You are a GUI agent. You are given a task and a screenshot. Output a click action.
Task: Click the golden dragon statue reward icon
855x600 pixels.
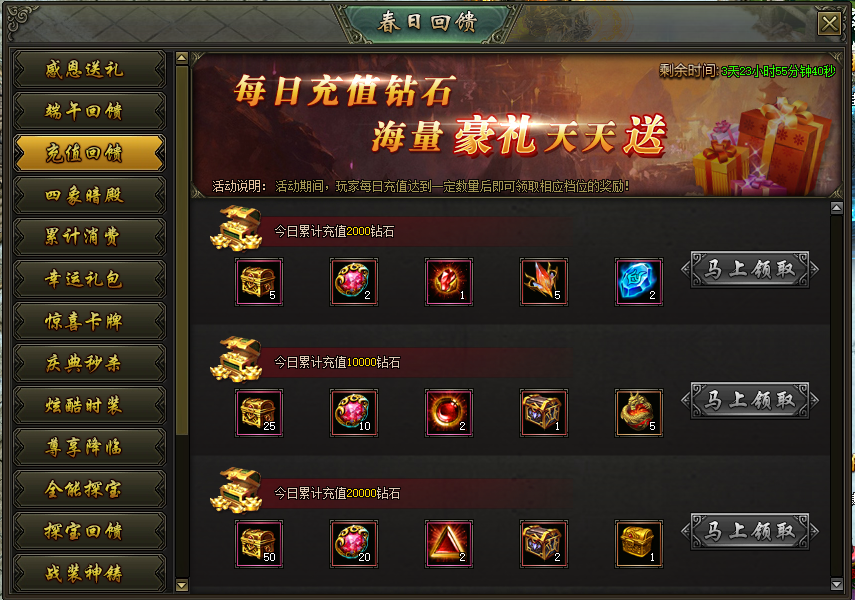click(639, 413)
